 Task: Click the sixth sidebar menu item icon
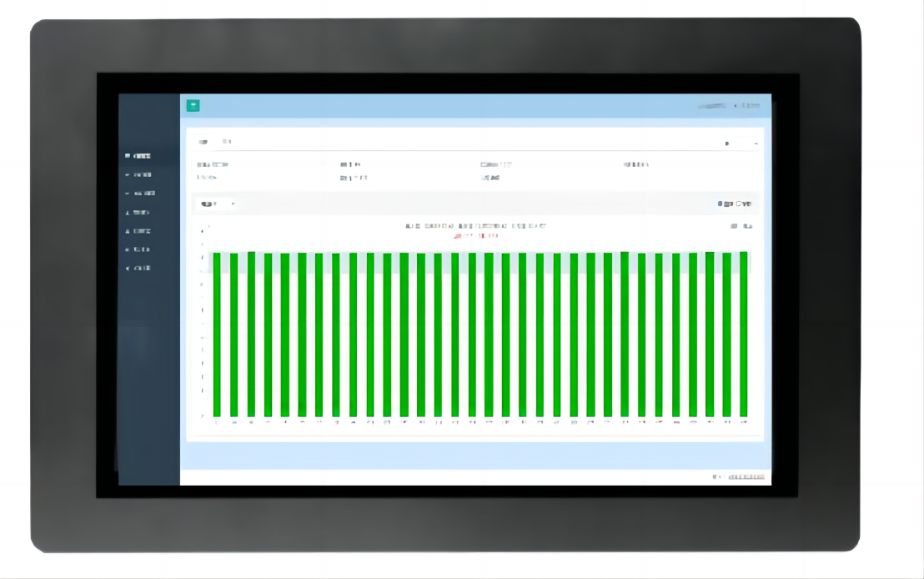click(127, 249)
